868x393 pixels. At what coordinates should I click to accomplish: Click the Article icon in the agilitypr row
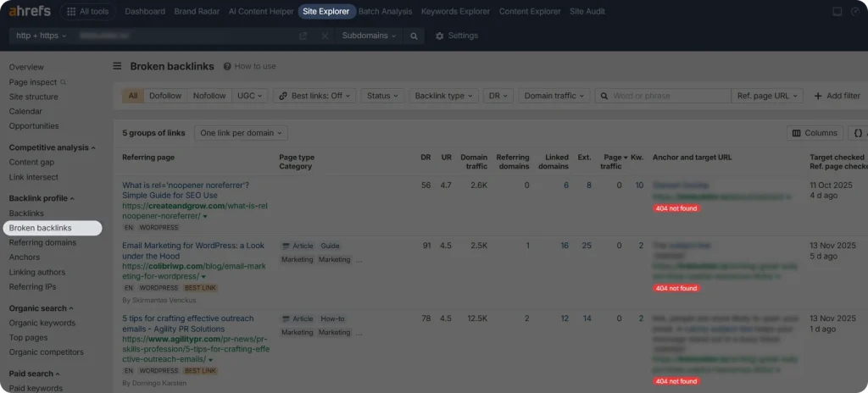(286, 318)
